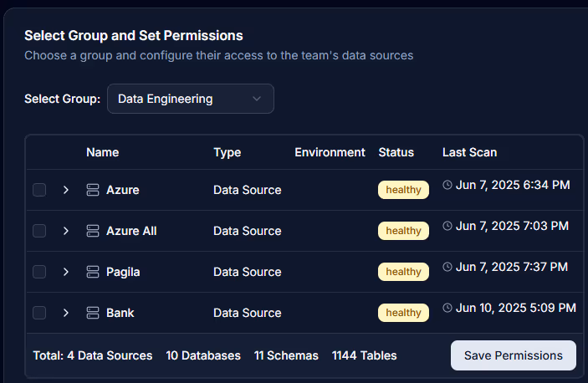Viewport: 588px width, 383px height.
Task: Expand the Azure data source row
Action: point(66,190)
